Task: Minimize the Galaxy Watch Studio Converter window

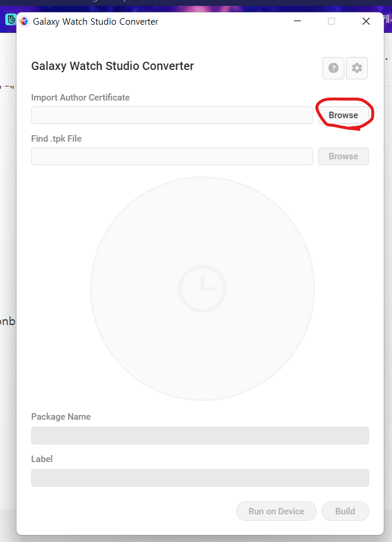Action: tap(297, 21)
